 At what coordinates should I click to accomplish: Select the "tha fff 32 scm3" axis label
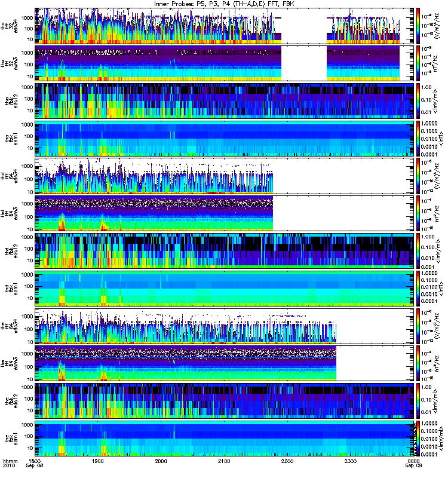click(9, 63)
